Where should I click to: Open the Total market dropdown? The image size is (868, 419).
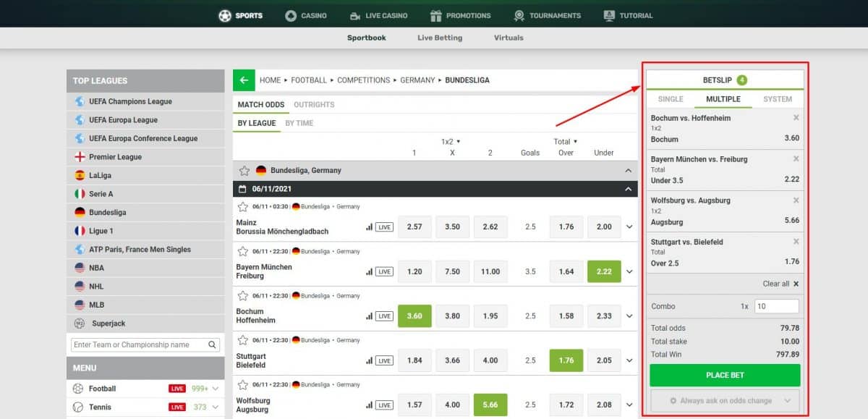(x=566, y=142)
